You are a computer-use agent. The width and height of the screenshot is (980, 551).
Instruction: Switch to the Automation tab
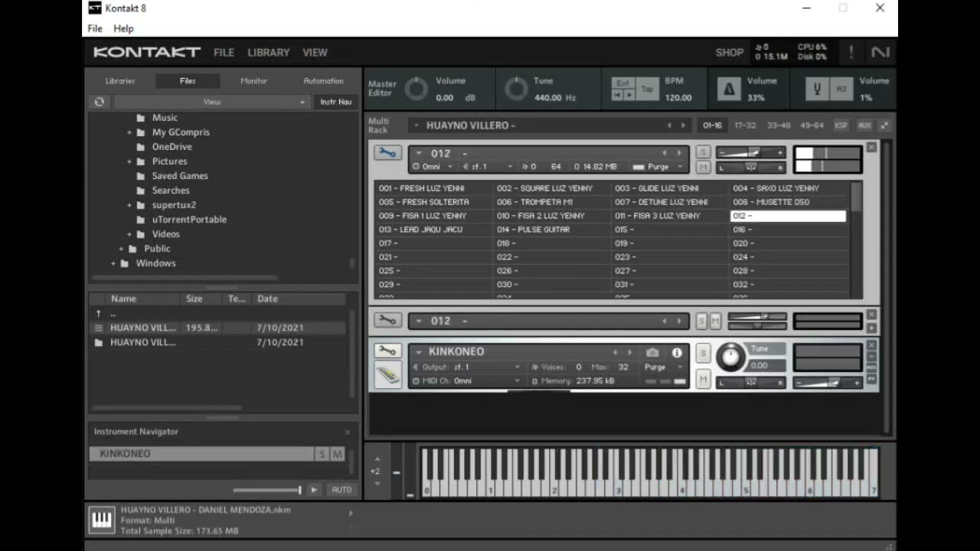pos(323,81)
